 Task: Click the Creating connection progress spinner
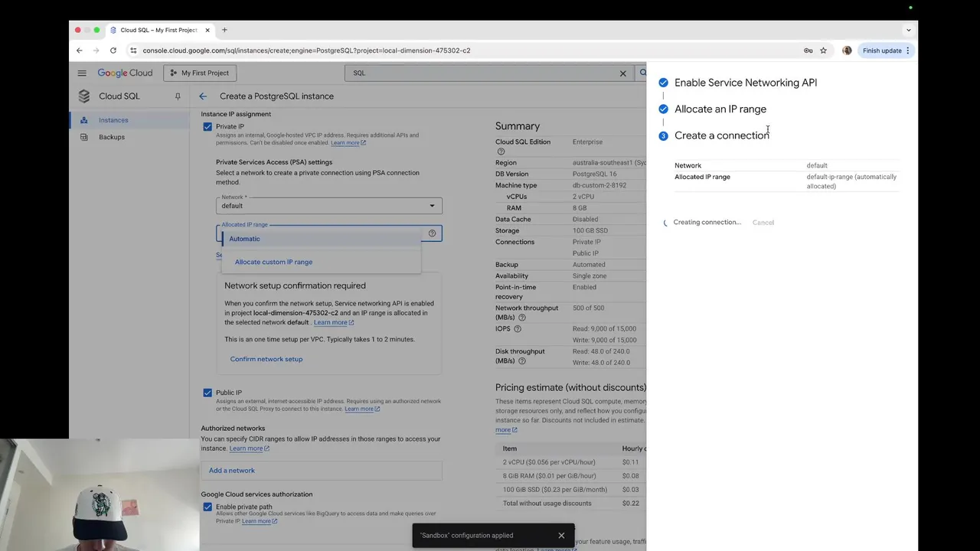click(x=665, y=223)
